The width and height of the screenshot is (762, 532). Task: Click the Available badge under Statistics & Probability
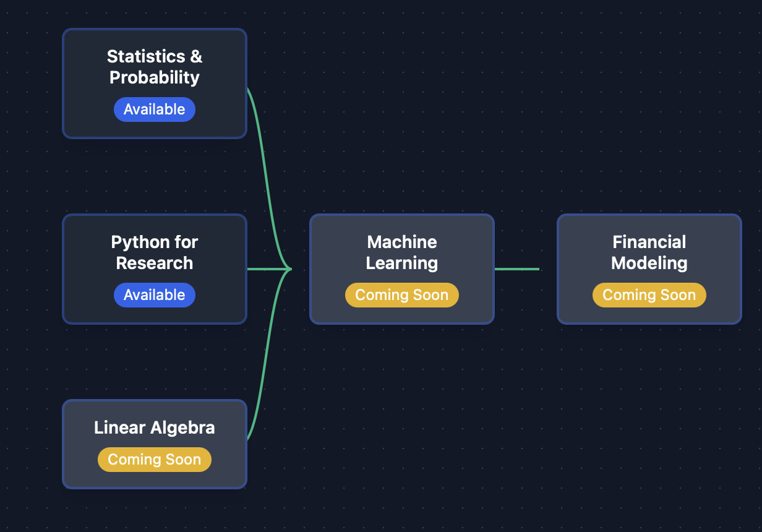(154, 109)
